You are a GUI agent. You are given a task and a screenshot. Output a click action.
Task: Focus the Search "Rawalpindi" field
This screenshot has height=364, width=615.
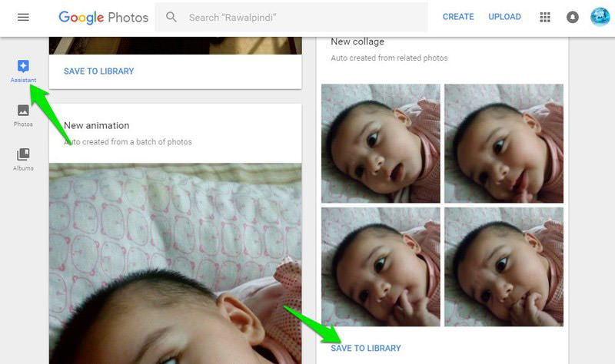point(291,17)
